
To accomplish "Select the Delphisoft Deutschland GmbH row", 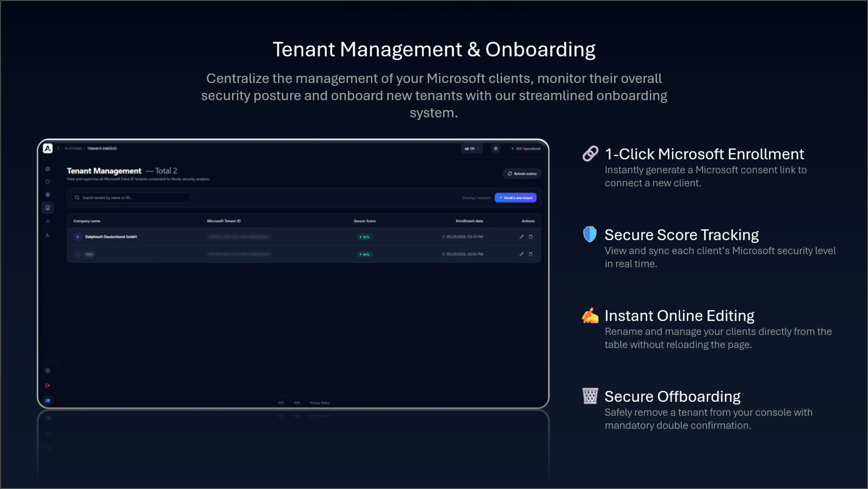I will coord(304,237).
